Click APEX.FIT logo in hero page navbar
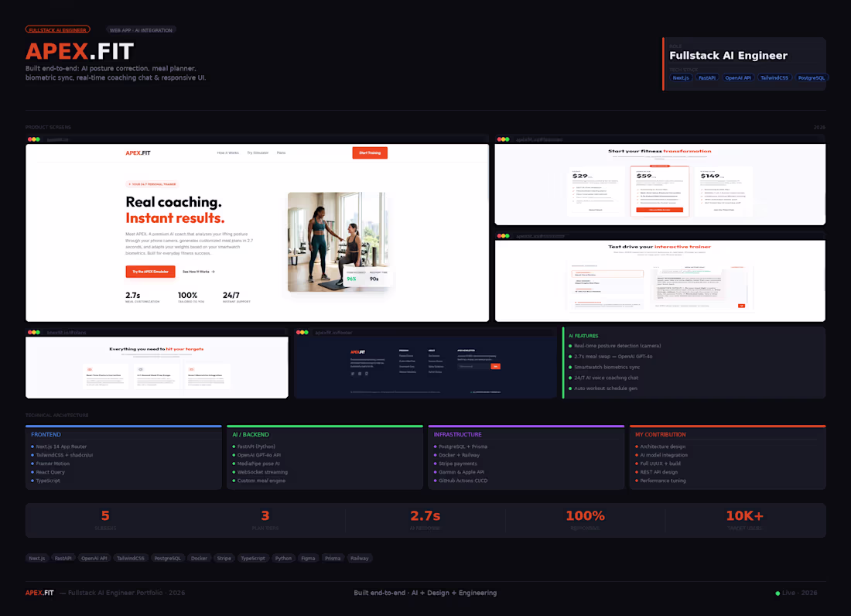Image resolution: width=851 pixels, height=616 pixels. 138,153
